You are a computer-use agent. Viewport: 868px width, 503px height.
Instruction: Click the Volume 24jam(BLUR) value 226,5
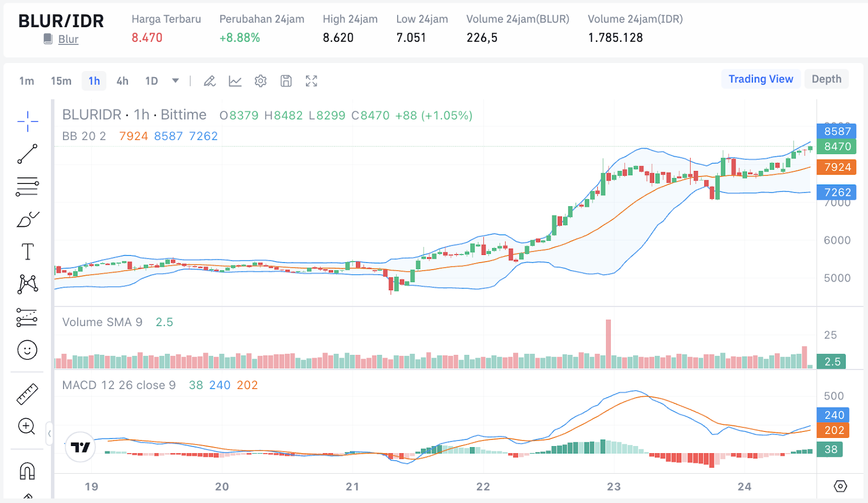482,38
